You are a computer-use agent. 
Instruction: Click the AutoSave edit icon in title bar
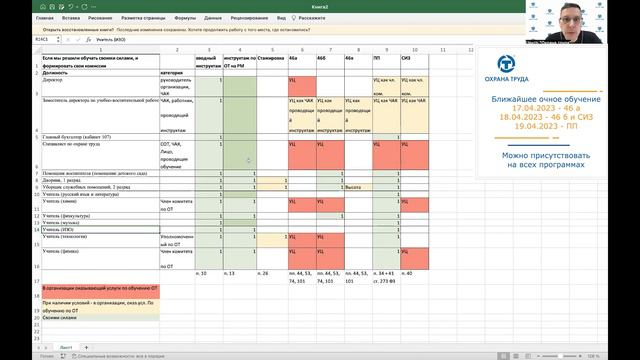(62, 7)
